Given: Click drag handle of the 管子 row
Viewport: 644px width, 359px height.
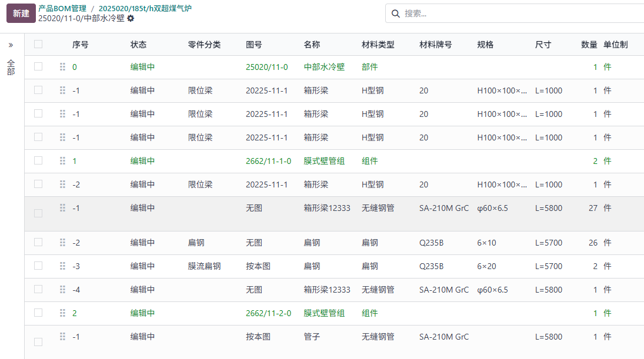Looking at the screenshot, I should coord(62,337).
